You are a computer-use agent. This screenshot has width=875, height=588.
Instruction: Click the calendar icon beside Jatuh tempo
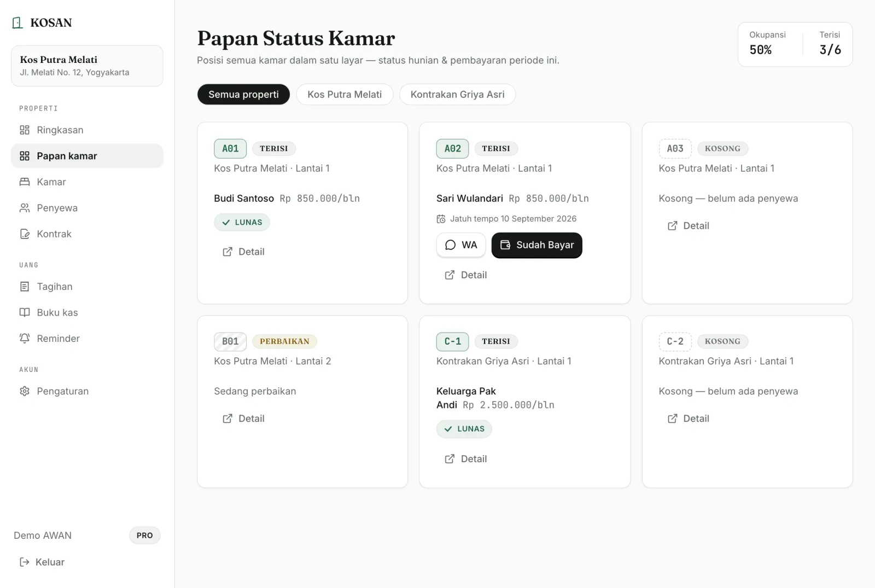441,219
